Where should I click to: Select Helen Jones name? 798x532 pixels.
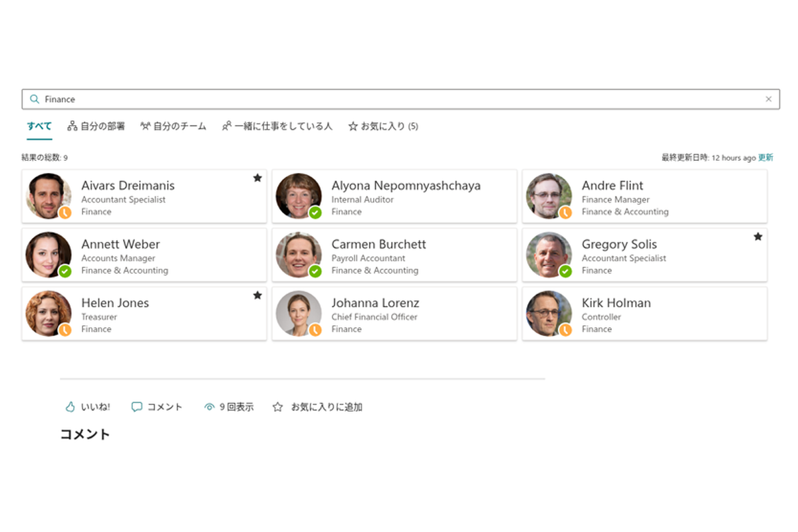(115, 303)
